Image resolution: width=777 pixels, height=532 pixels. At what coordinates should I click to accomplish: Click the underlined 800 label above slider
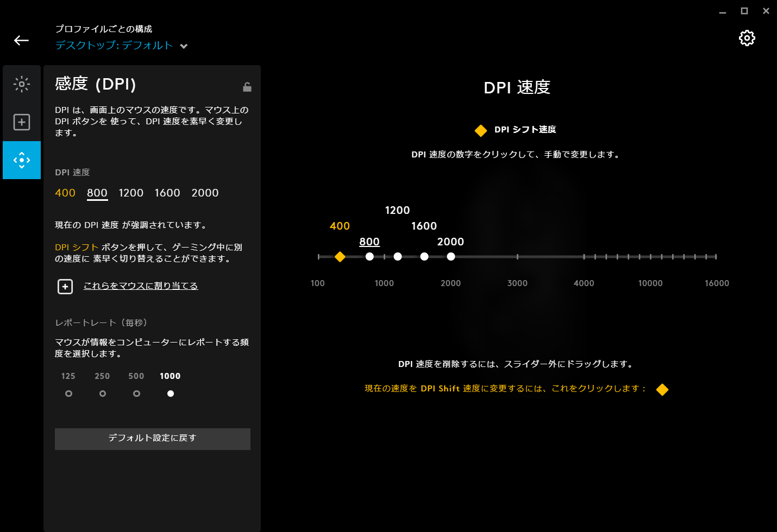(369, 242)
